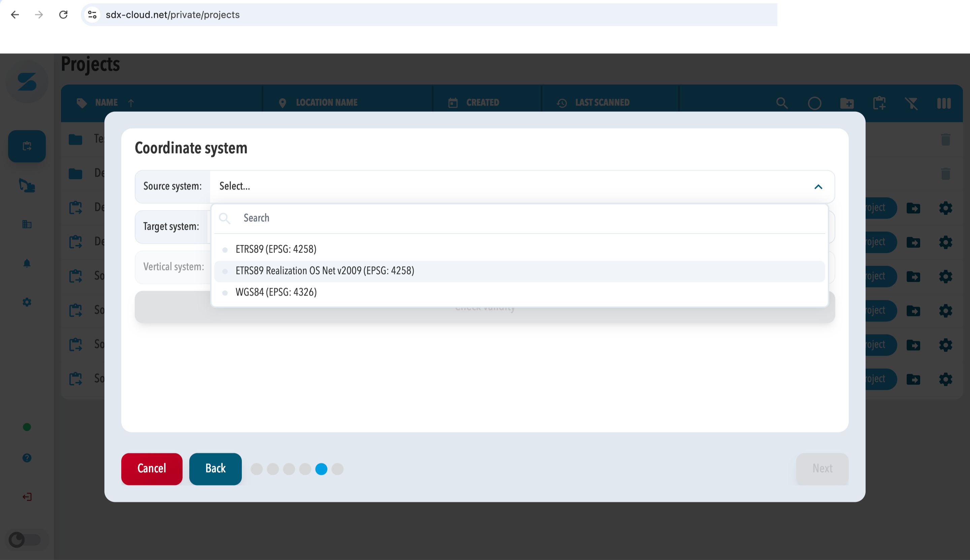Viewport: 970px width, 560px height.
Task: Delete the second folder row trash
Action: pyautogui.click(x=945, y=173)
